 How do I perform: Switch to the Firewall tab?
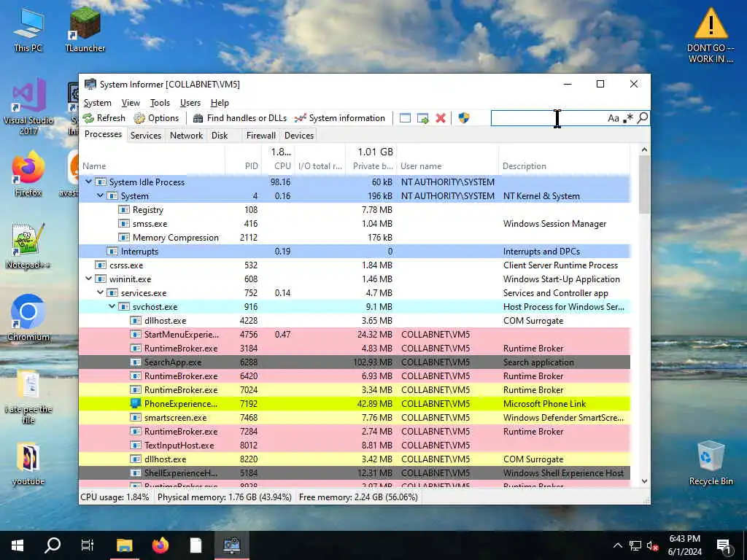(260, 135)
